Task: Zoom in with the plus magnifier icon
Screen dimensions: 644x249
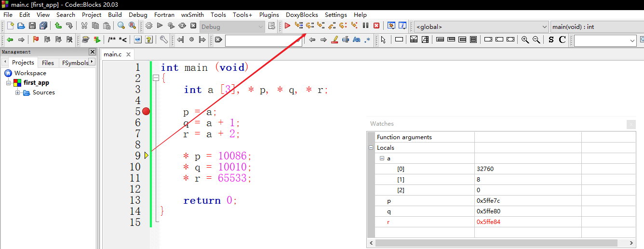Action: tap(525, 39)
